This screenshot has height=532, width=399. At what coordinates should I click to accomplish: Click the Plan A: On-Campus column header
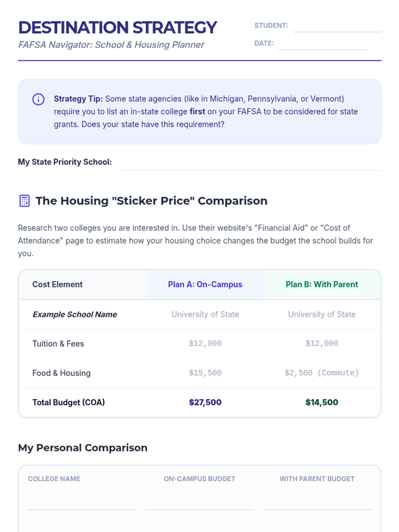click(205, 285)
